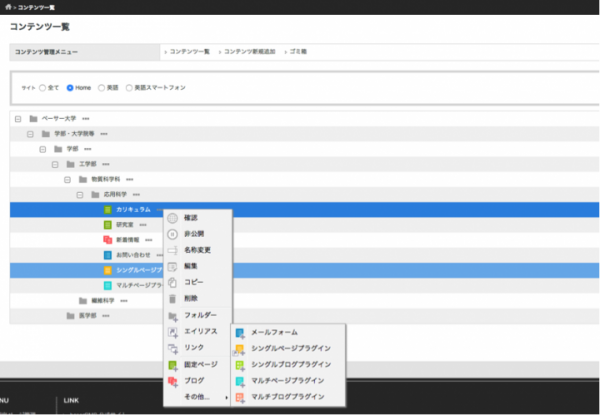
Task: Expand the その他... submenu arrow
Action: click(x=227, y=398)
